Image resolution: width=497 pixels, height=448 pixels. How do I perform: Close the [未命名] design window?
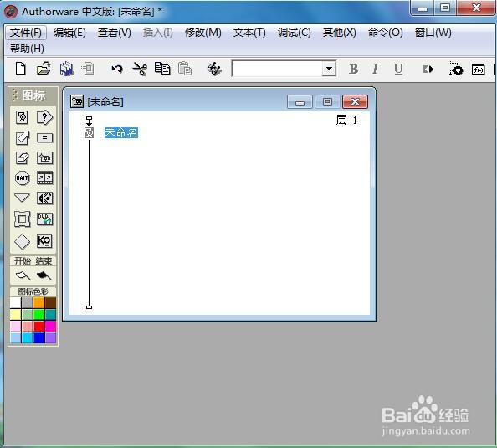coord(355,102)
